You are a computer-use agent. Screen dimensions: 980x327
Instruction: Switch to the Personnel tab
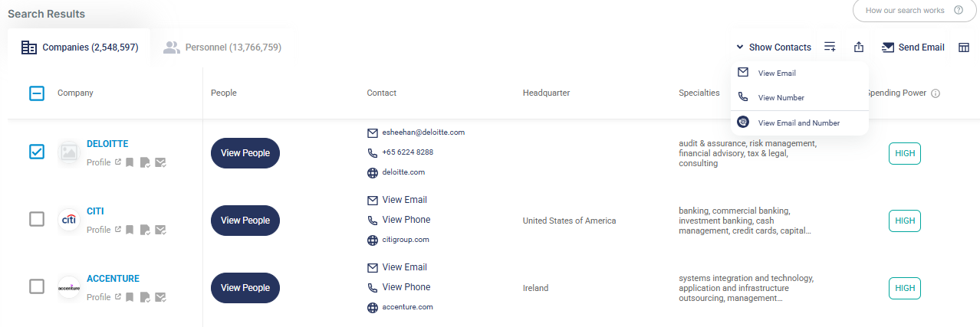coord(222,47)
